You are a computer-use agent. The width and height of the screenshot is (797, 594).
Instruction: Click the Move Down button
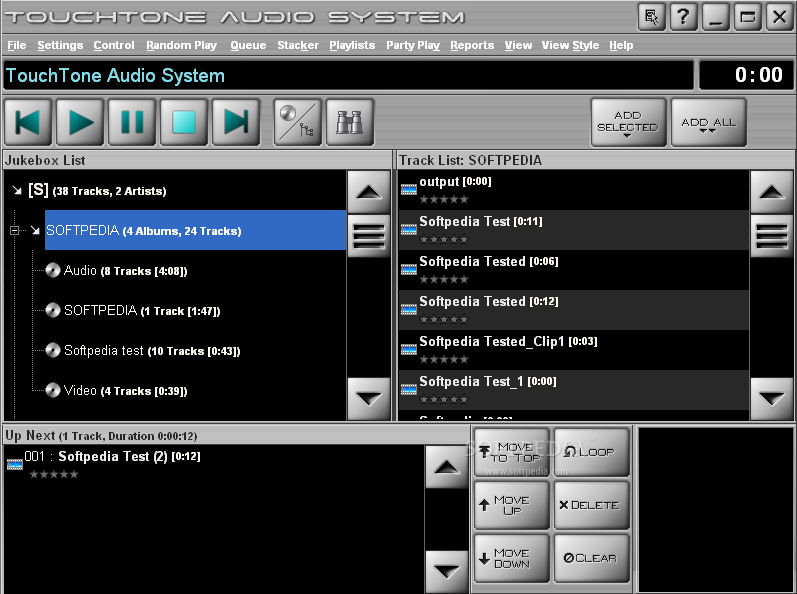[512, 558]
